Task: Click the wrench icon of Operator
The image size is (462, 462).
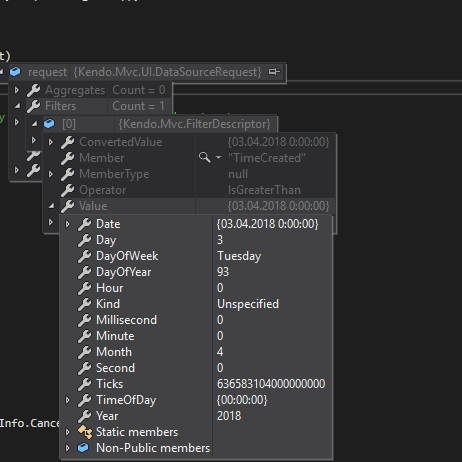Action: [68, 190]
